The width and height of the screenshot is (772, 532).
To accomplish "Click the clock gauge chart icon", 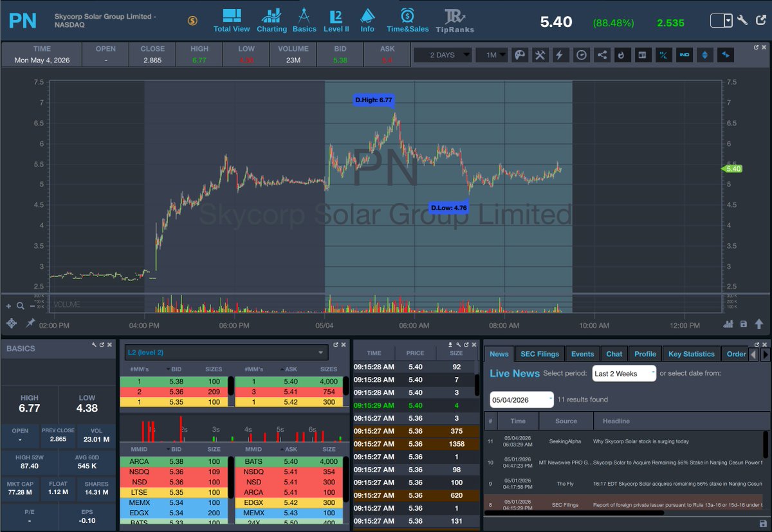I will (581, 55).
